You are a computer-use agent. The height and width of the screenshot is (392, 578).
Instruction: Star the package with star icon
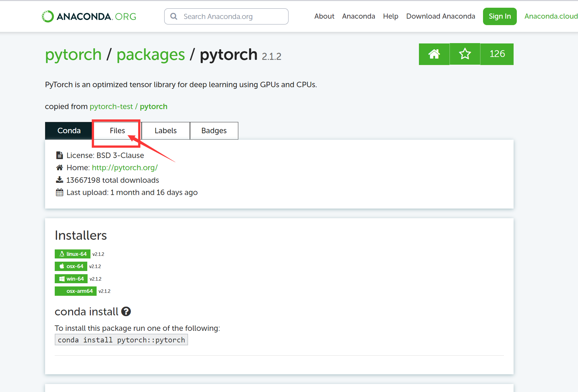pyautogui.click(x=465, y=54)
